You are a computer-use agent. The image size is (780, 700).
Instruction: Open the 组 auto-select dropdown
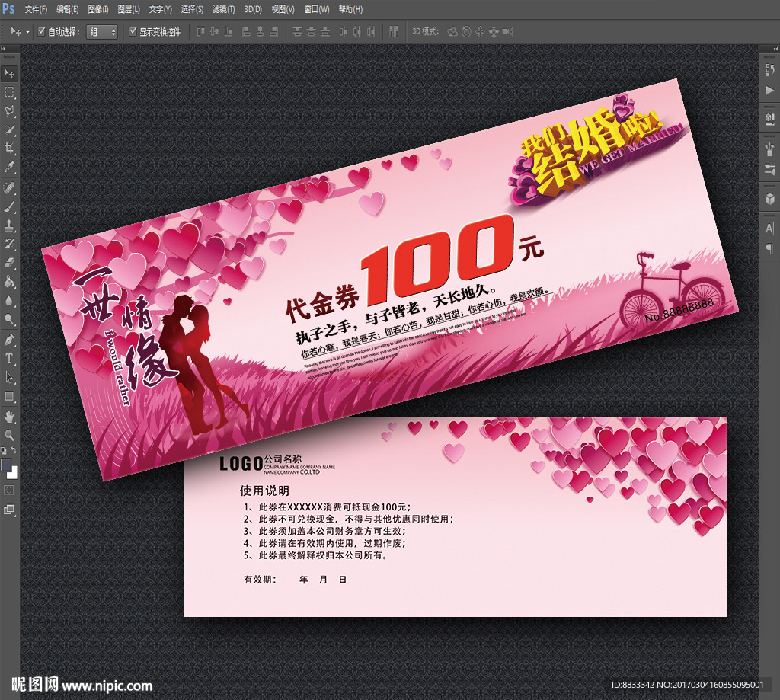click(x=102, y=32)
